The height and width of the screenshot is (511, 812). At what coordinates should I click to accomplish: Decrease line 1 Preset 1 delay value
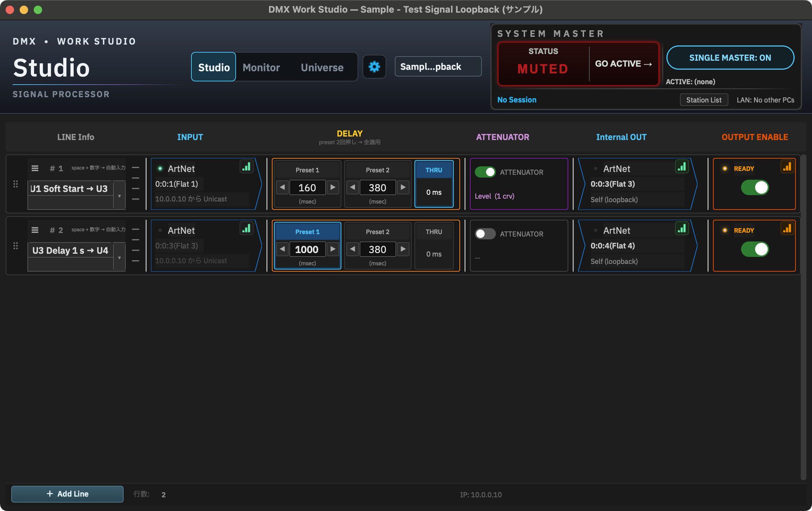pyautogui.click(x=282, y=187)
